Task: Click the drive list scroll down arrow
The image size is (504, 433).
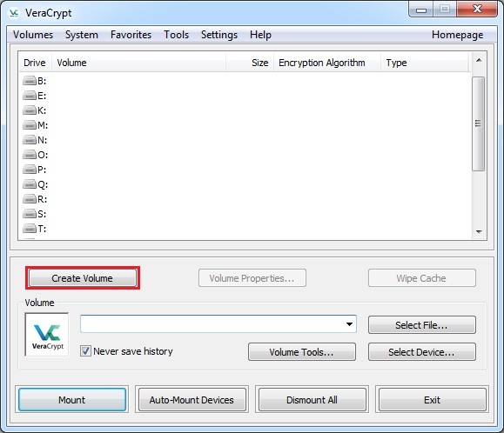Action: tap(479, 232)
